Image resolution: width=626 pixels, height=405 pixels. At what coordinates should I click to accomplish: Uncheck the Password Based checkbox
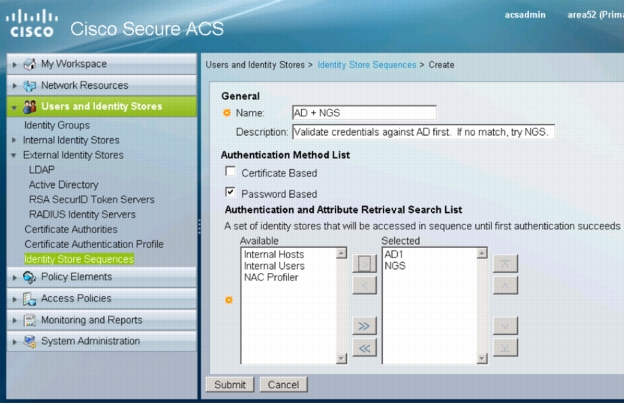pyautogui.click(x=230, y=193)
